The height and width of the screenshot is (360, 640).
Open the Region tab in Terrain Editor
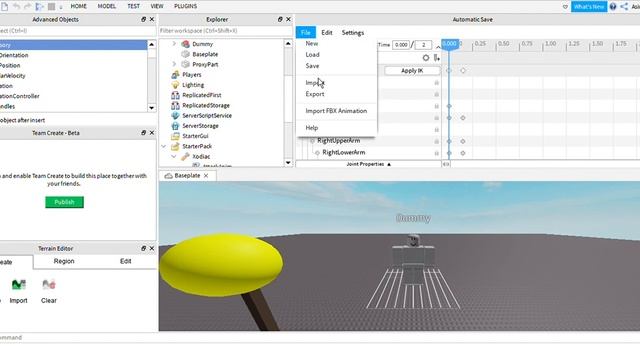64,261
